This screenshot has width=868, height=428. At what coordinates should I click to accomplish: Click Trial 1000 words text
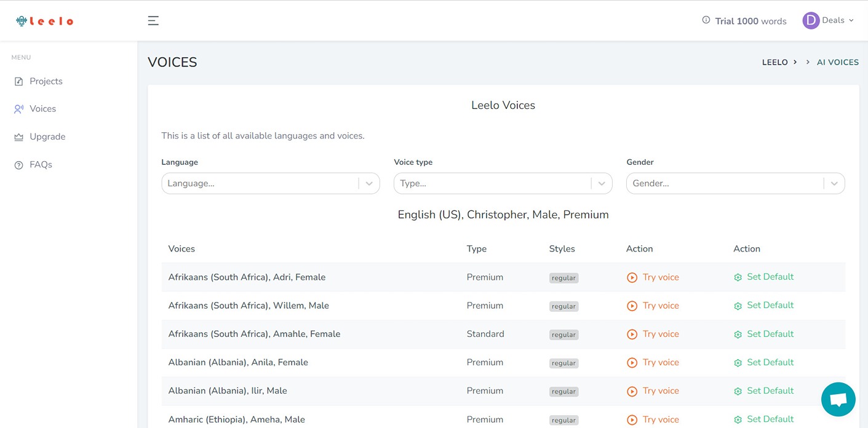point(751,21)
